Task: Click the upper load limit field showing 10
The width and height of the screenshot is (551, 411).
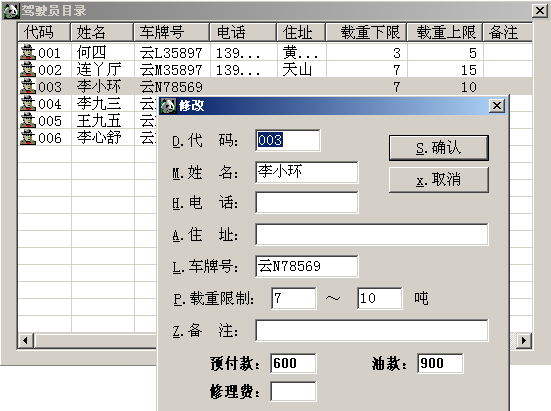Action: pyautogui.click(x=380, y=298)
